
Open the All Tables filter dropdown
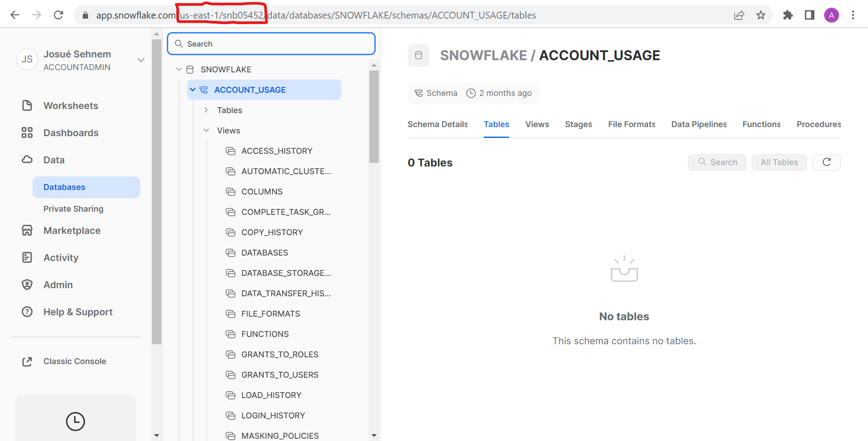779,162
